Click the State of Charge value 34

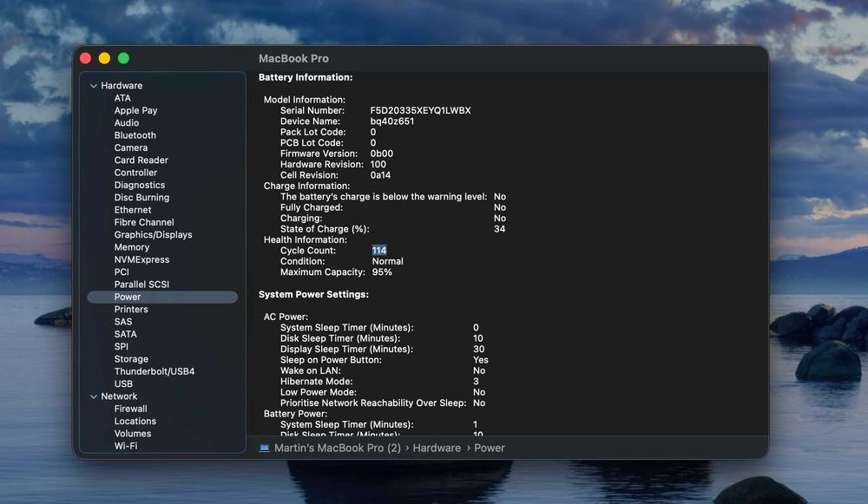[x=499, y=229]
